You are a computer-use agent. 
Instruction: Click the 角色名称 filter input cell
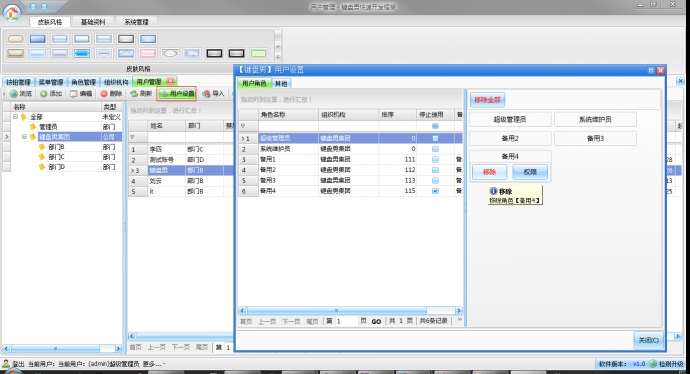[x=288, y=126]
